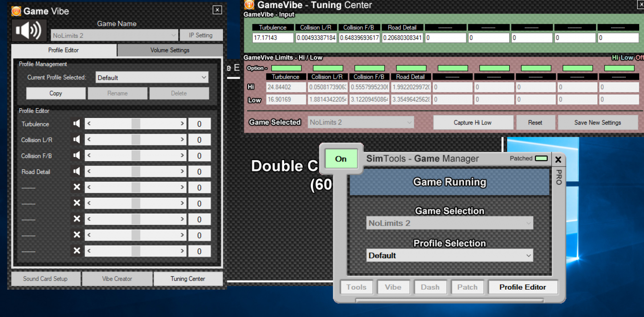Mute the Road Detail speaker icon

76,171
